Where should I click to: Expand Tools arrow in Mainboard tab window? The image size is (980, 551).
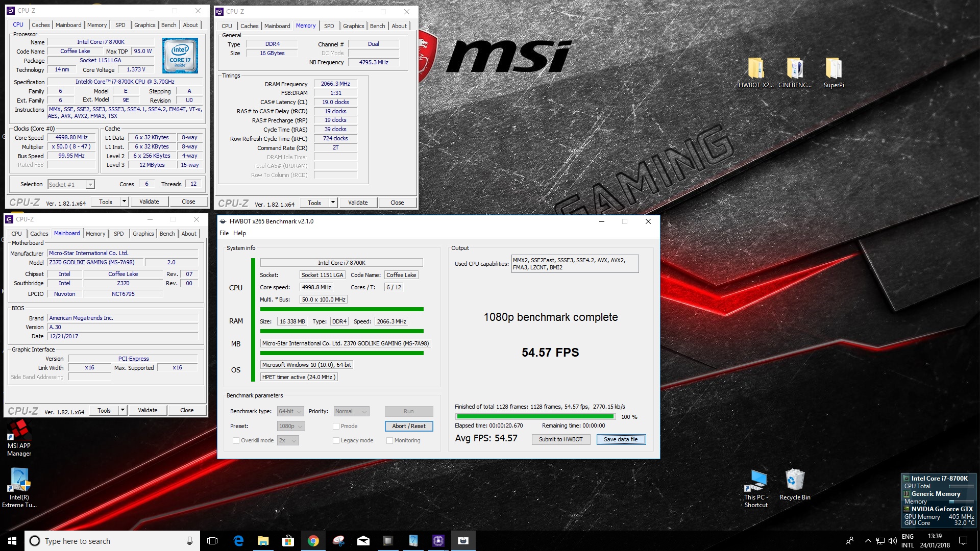122,410
